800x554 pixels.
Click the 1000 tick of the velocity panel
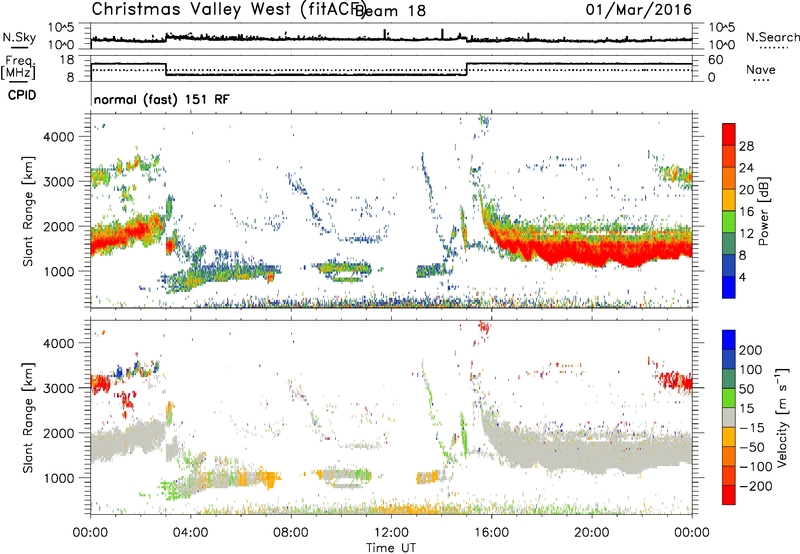(58, 478)
